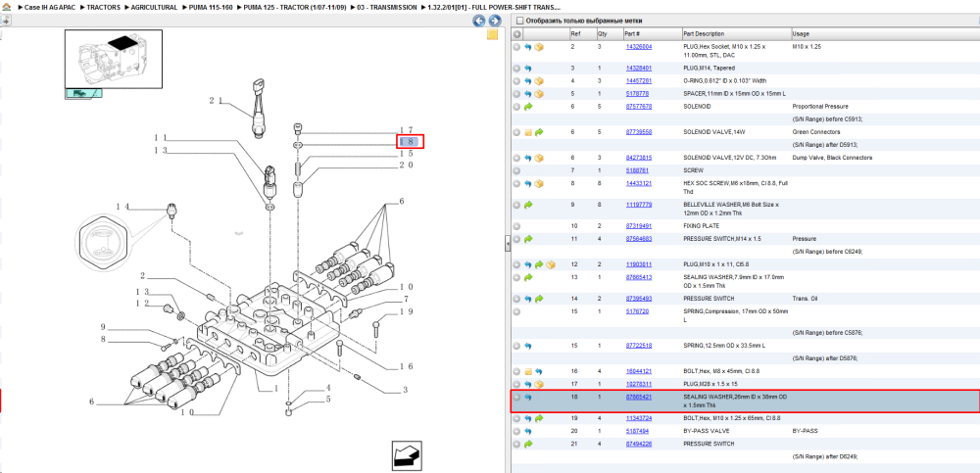
Task: Toggle the 'Отобразить только выбранные метки' checkbox
Action: pyautogui.click(x=518, y=21)
